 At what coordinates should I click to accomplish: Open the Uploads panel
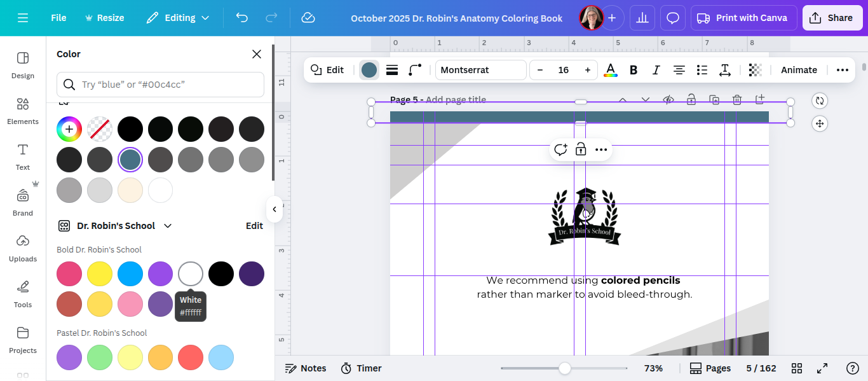coord(23,248)
